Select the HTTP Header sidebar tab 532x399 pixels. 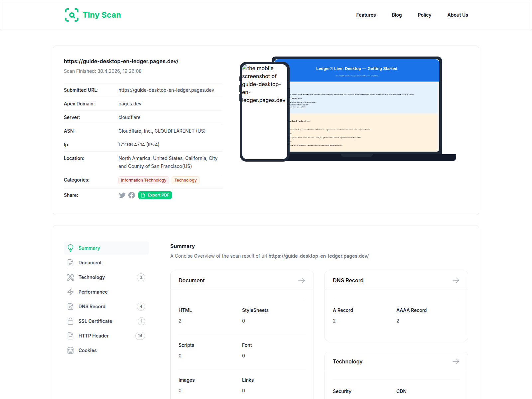click(106, 336)
